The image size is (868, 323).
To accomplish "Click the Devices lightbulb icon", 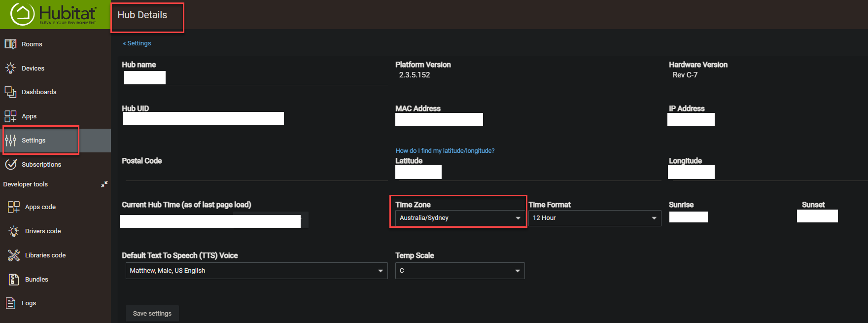I will pos(10,68).
